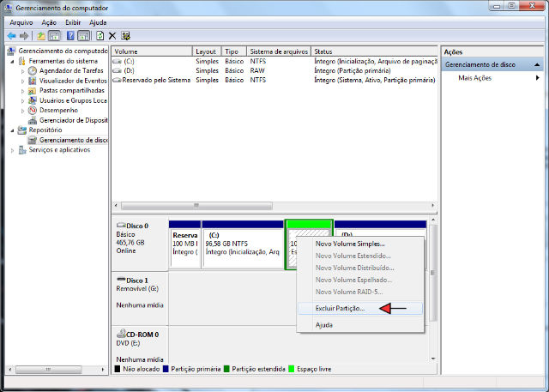Expand Agendador de Tarefas arrow
The image size is (549, 392).
[x=23, y=71]
